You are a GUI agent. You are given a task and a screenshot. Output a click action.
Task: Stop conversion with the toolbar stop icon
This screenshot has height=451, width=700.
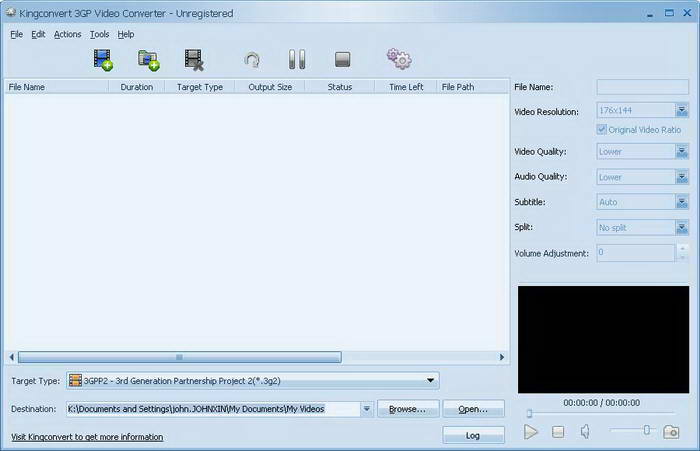tap(342, 59)
